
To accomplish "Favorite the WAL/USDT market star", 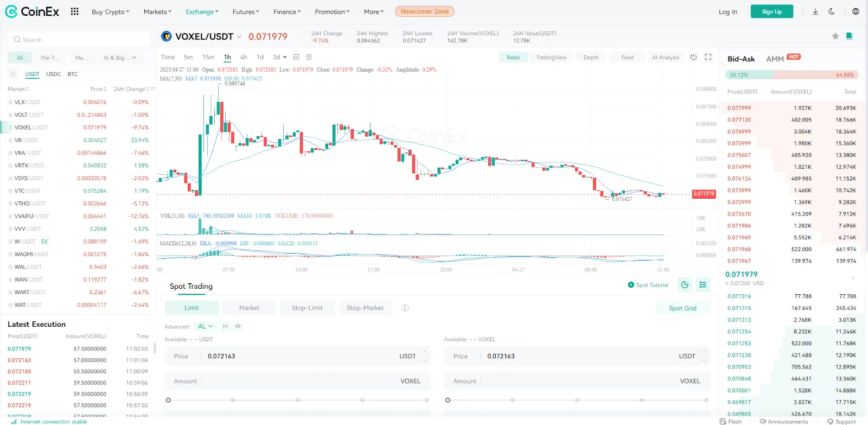I will click(10, 267).
